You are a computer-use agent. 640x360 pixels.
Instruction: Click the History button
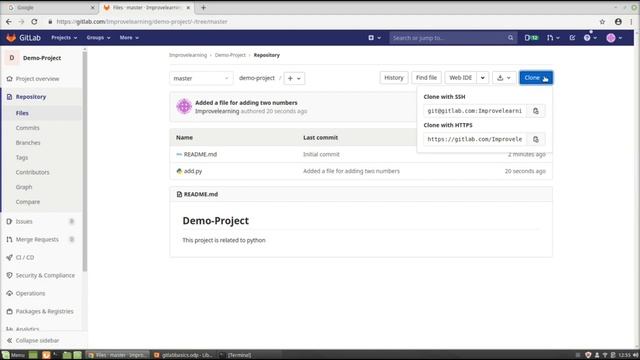pyautogui.click(x=394, y=78)
